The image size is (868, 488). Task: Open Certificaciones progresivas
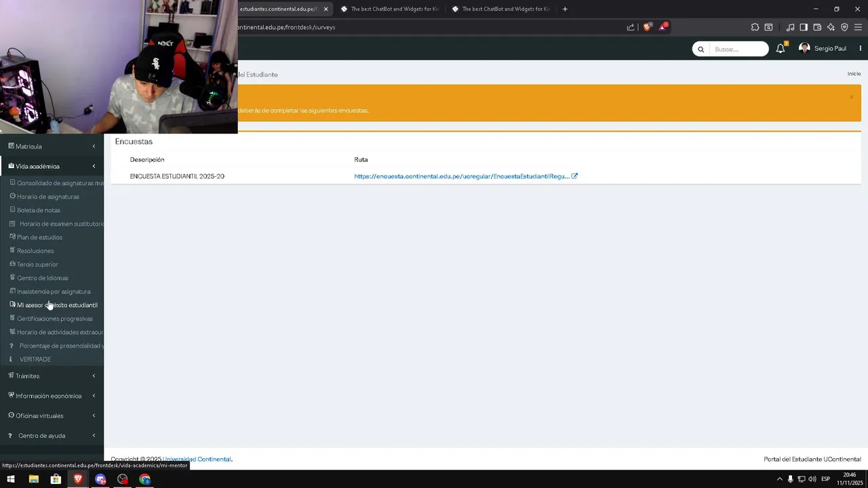coord(51,319)
